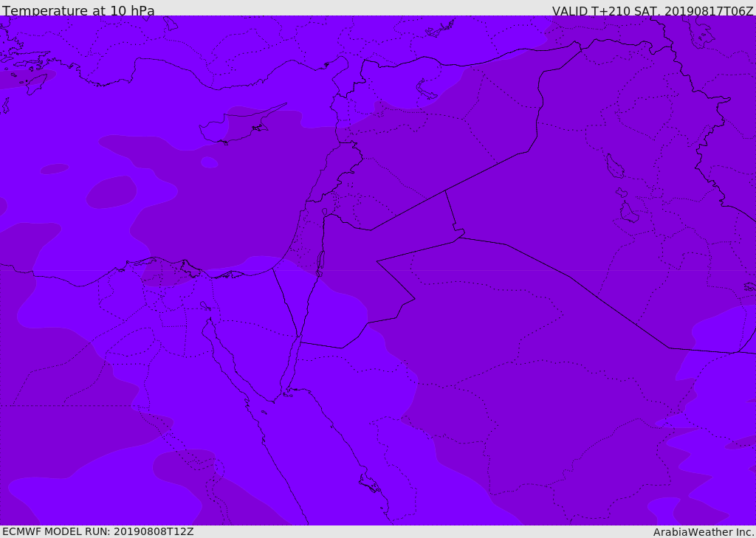Click the 'Temperature at 10 hPa' title text

[x=78, y=10]
